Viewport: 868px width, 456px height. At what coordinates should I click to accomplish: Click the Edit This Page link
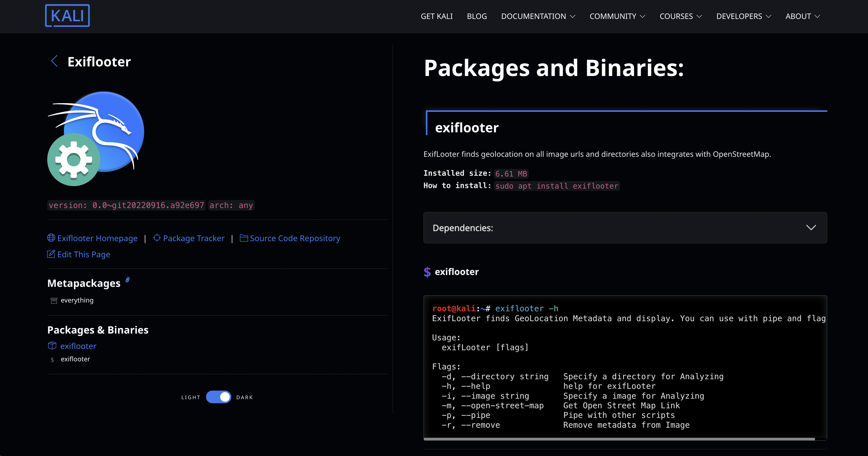click(84, 255)
